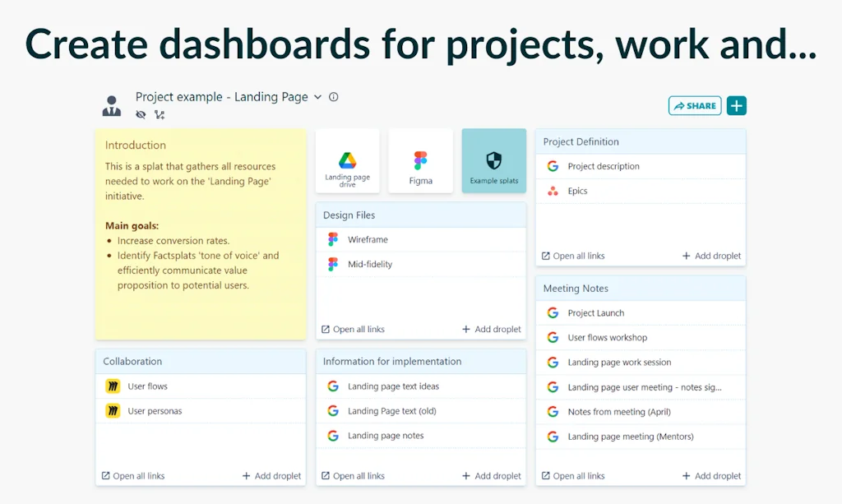Expand the project title dropdown chevron
The height and width of the screenshot is (504, 842).
(318, 97)
